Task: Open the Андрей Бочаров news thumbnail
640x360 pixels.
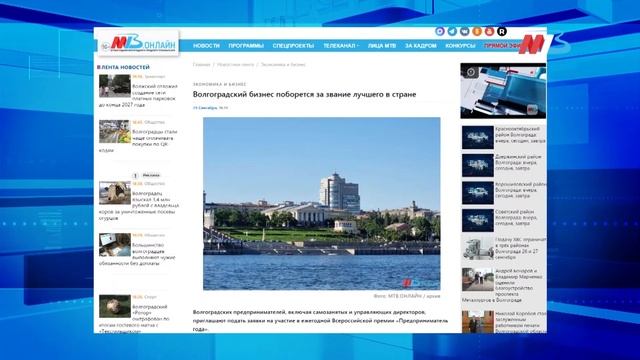Action: (x=478, y=279)
